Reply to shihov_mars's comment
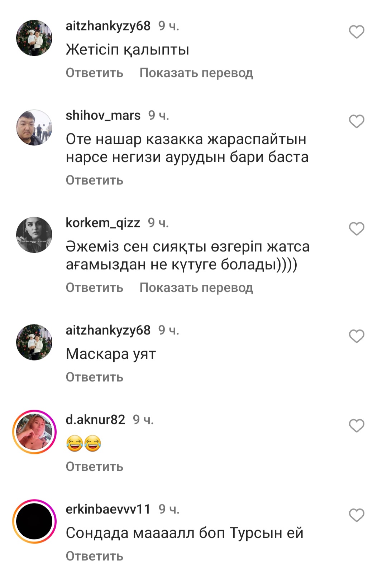The height and width of the screenshot is (588, 387). coord(95,180)
